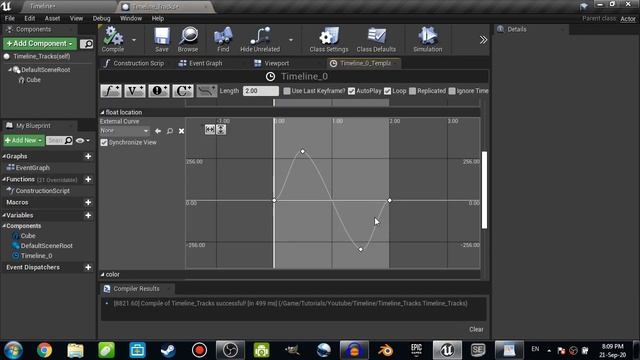Compile the blueprint
Screen dimensions: 640x360
pyautogui.click(x=113, y=39)
